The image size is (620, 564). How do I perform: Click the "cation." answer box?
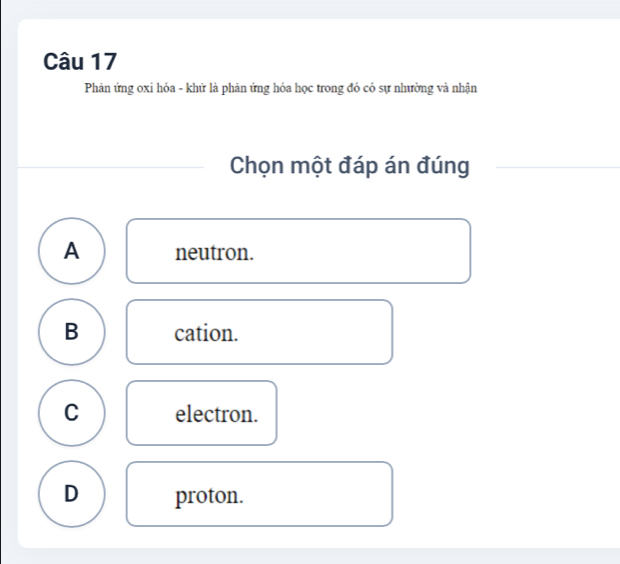(259, 332)
